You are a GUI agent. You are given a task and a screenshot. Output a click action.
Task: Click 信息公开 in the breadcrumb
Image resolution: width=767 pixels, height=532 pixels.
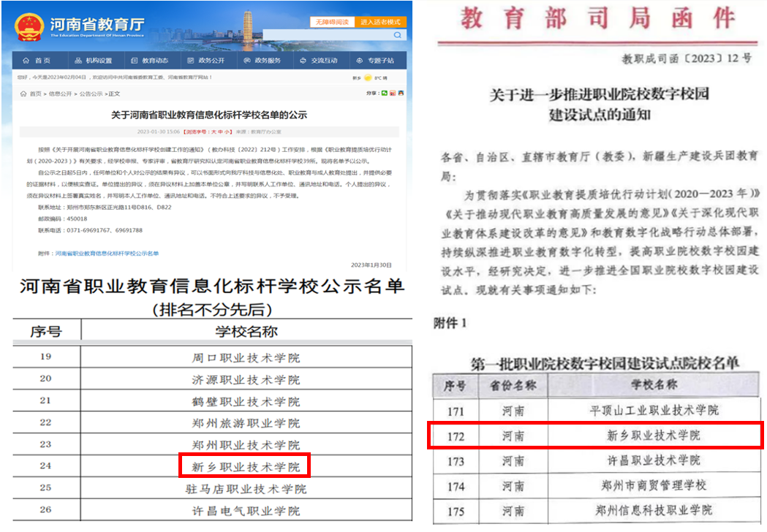click(x=60, y=94)
